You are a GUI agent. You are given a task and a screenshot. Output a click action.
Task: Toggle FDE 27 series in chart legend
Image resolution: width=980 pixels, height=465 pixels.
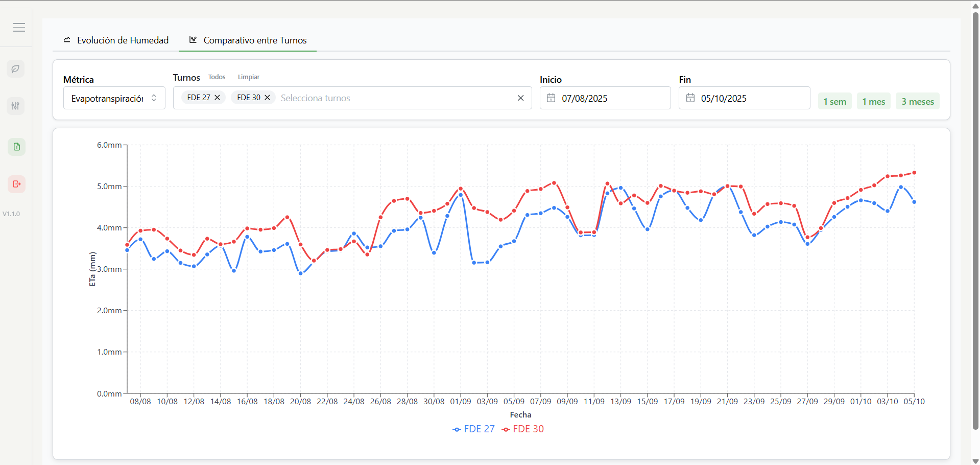473,429
